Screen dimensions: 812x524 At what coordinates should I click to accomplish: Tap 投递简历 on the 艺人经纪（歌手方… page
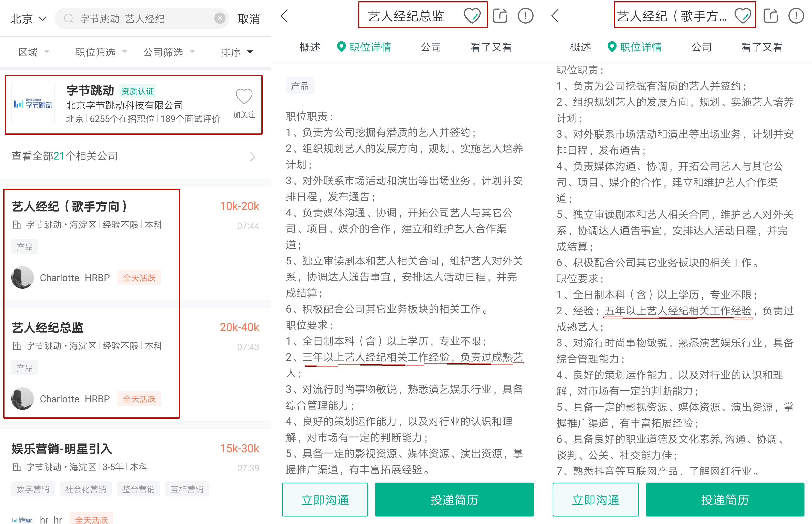[x=725, y=499]
